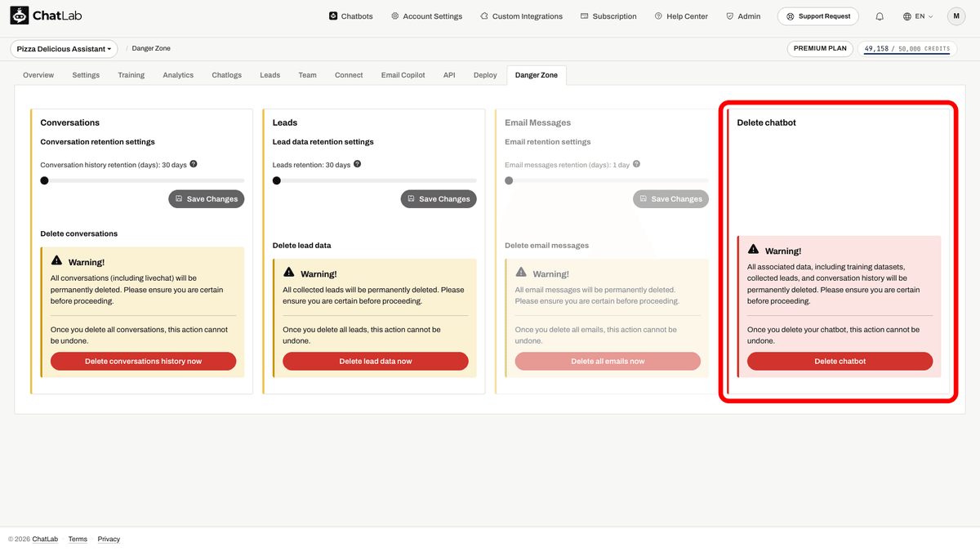This screenshot has height=551, width=980.
Task: Click the email messages retention slider handle
Action: click(x=509, y=180)
